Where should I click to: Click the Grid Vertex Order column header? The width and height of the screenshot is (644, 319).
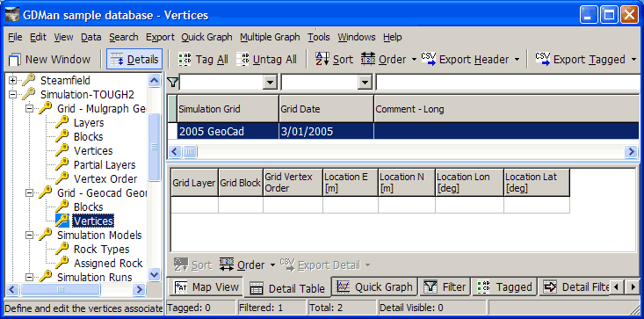pos(293,183)
